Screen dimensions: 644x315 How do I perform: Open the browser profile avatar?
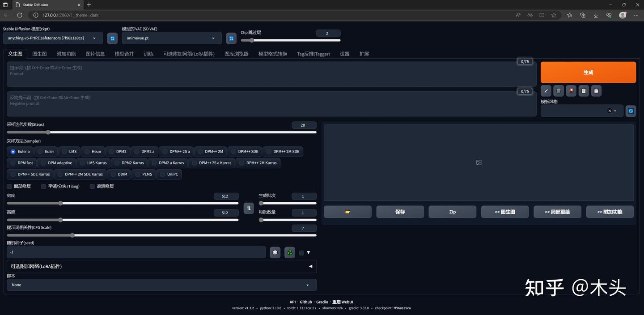click(623, 15)
